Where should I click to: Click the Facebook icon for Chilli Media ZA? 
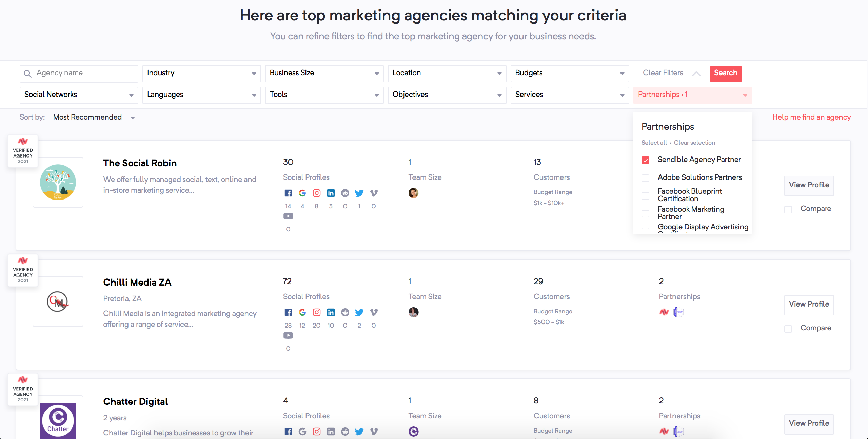coord(288,312)
